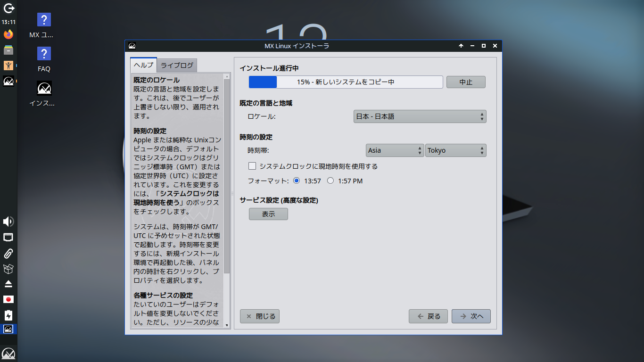Click the 15% install progress bar
Image resolution: width=644 pixels, height=362 pixels.
coord(346,82)
